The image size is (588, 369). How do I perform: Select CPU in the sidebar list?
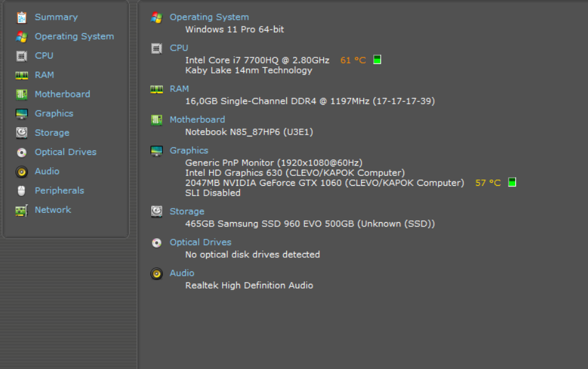(x=44, y=56)
